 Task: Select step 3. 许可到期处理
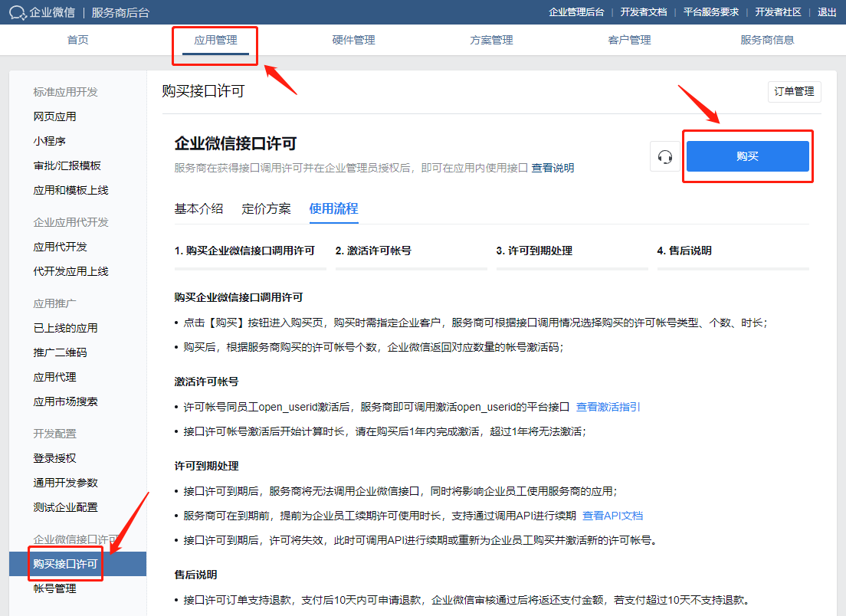[534, 251]
